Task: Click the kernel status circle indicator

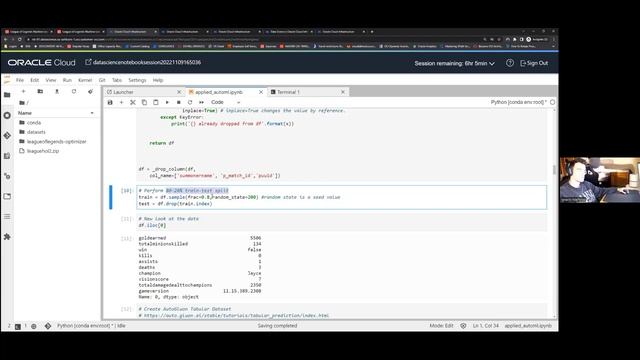Action: coord(552,102)
